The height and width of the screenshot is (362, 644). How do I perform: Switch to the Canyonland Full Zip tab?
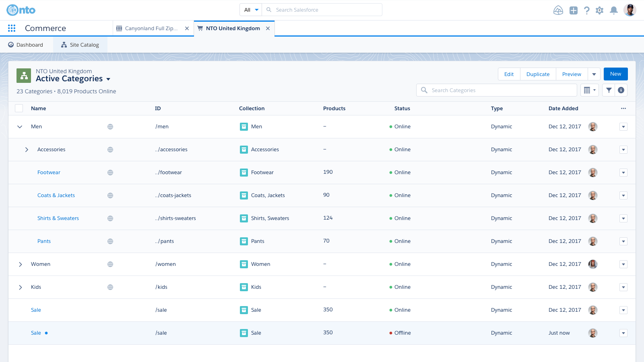coord(151,28)
